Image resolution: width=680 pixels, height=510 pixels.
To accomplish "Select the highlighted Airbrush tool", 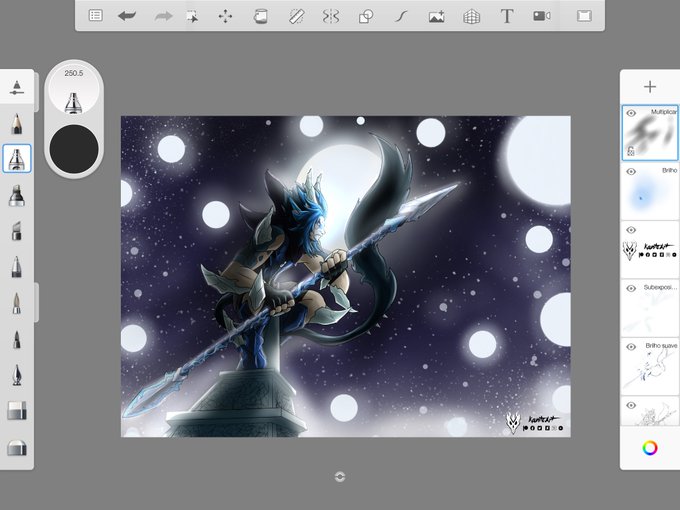I will [16, 159].
